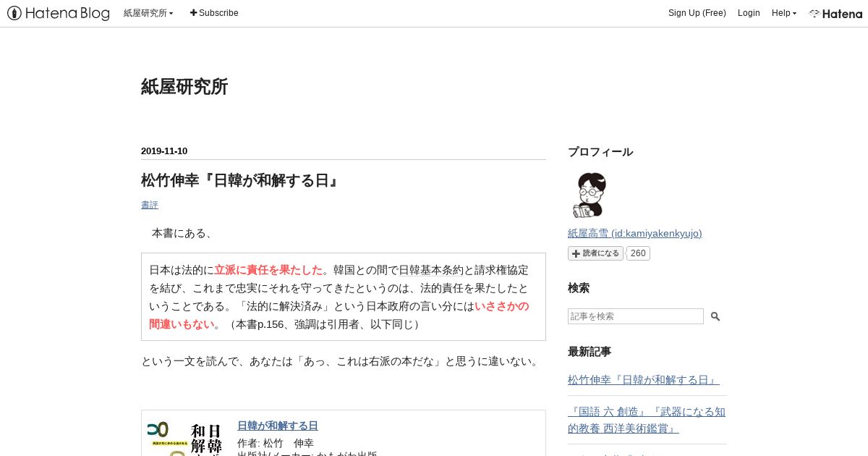Expand the 紙屋研究所 blog dropdown menu
The width and height of the screenshot is (868, 456).
(148, 13)
